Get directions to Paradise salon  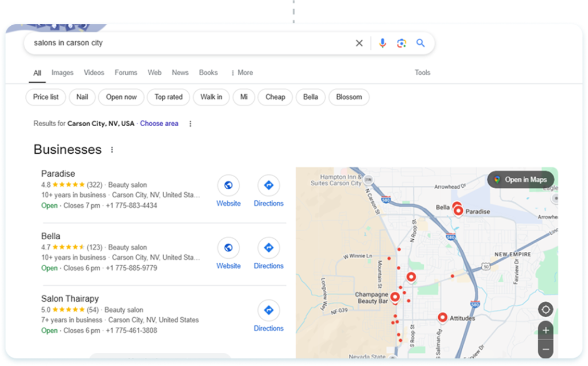click(268, 185)
